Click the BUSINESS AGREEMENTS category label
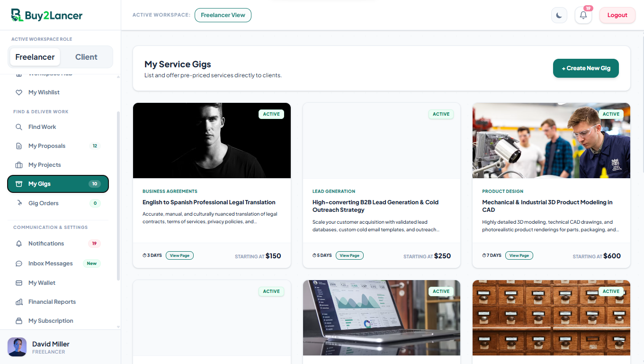Image resolution: width=644 pixels, height=364 pixels. click(170, 191)
